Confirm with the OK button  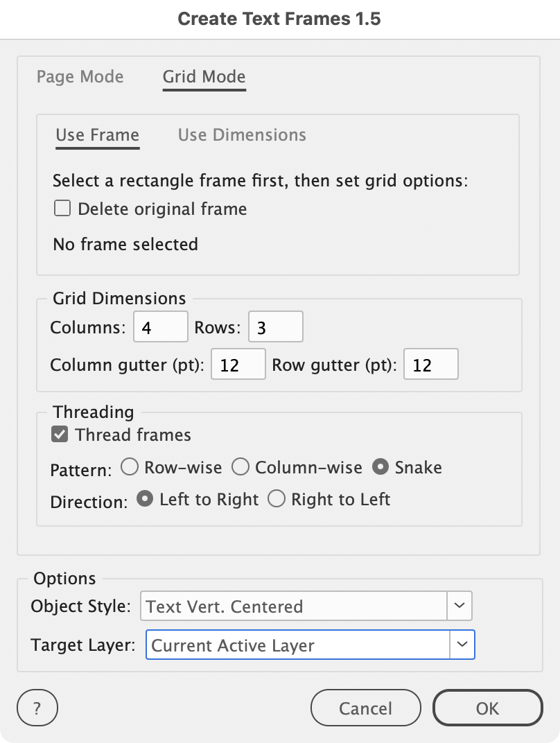pos(487,708)
